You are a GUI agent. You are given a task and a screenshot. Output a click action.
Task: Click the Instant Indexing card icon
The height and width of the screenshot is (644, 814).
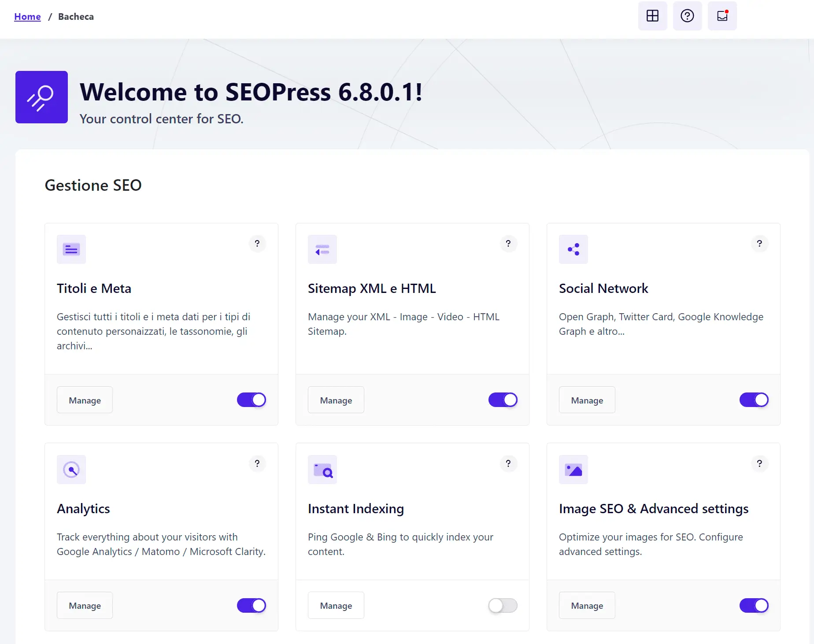322,470
